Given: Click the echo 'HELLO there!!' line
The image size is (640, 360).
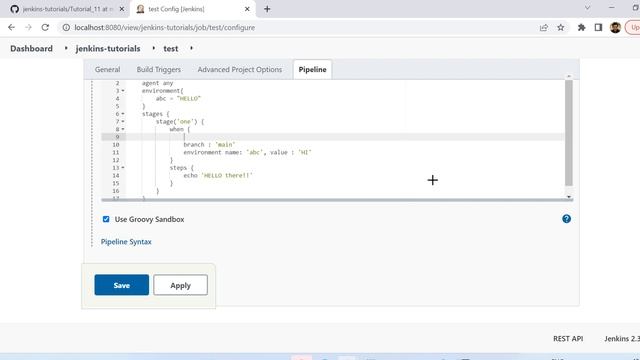Looking at the screenshot, I should click(218, 176).
